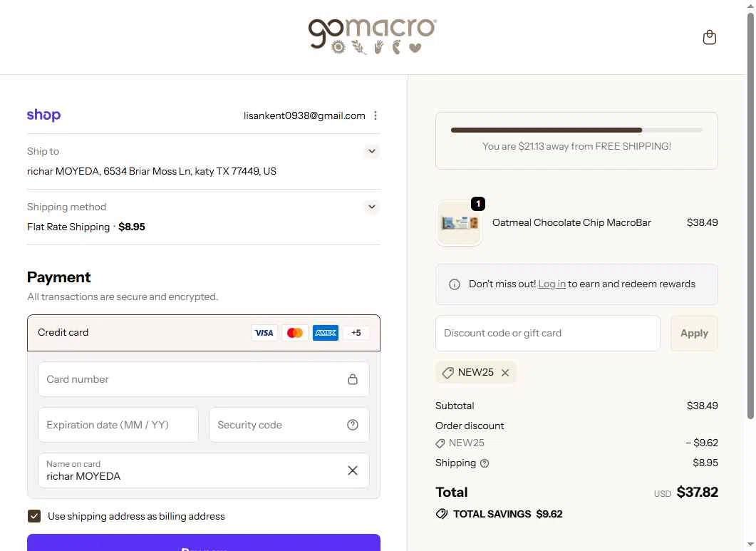Focus the Expiration date field
756x551 pixels.
tap(118, 425)
